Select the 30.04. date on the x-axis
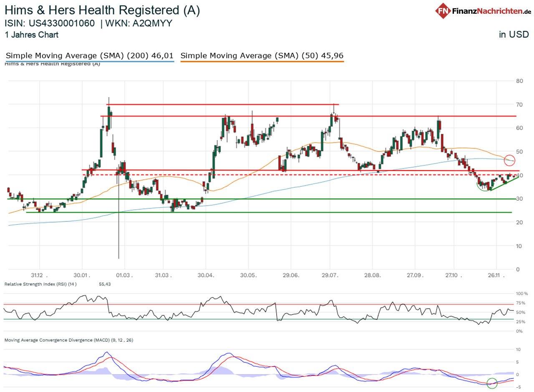Image resolution: width=534 pixels, height=392 pixels. [x=206, y=276]
